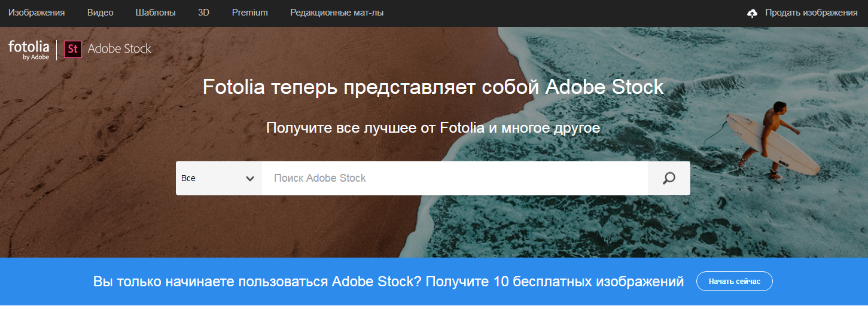The height and width of the screenshot is (309, 868).
Task: Select the 3D menu item
Action: 203,13
